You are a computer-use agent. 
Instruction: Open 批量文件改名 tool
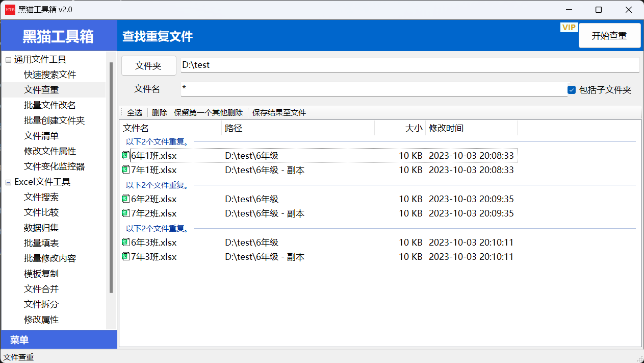50,105
